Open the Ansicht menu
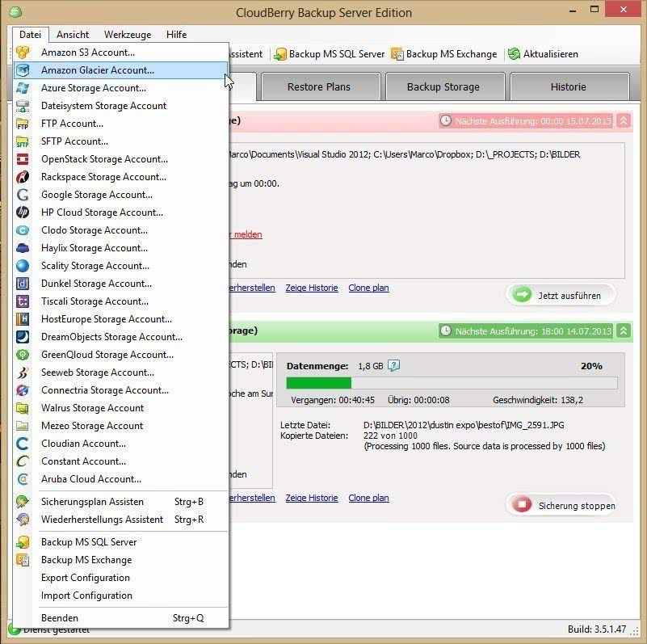Viewport: 647px width, 644px height. click(x=73, y=34)
